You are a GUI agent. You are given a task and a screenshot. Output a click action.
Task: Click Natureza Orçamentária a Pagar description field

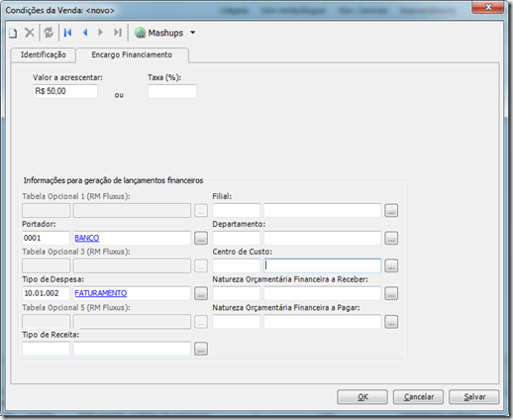tap(322, 322)
